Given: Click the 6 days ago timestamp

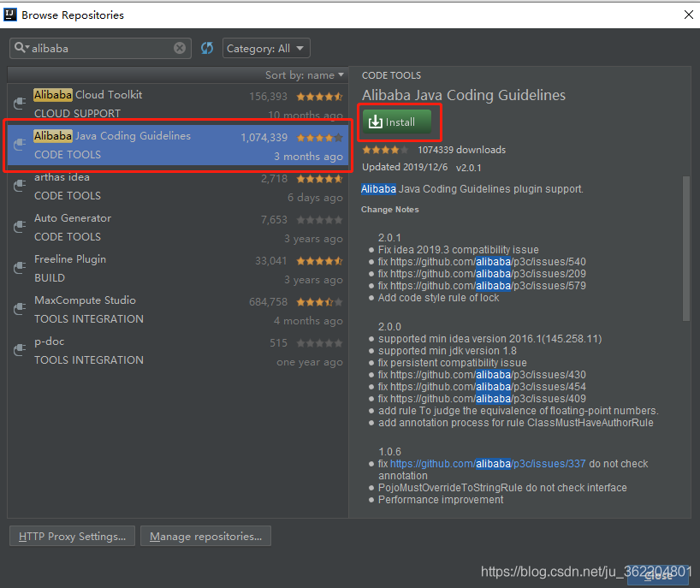Looking at the screenshot, I should [315, 198].
